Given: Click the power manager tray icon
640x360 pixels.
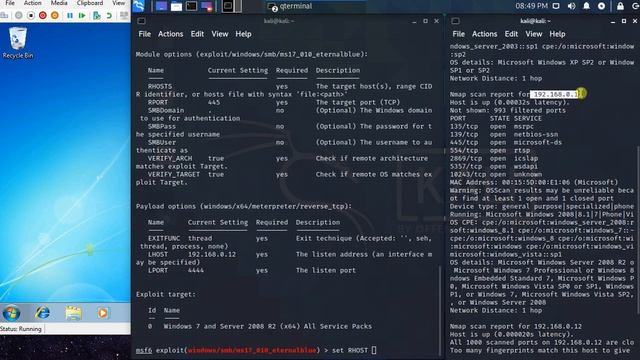Looking at the screenshot, I should [x=602, y=6].
